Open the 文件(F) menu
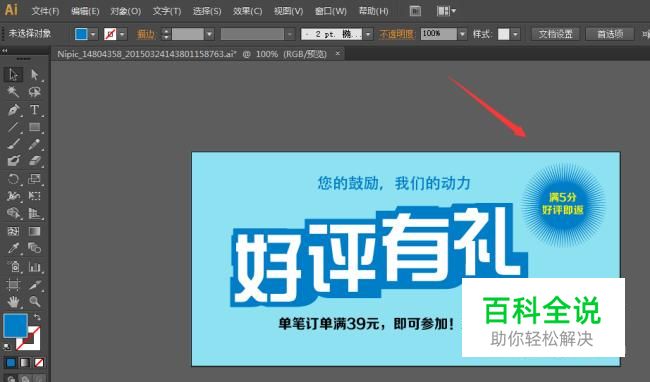Image resolution: width=650 pixels, height=382 pixels. click(x=45, y=11)
